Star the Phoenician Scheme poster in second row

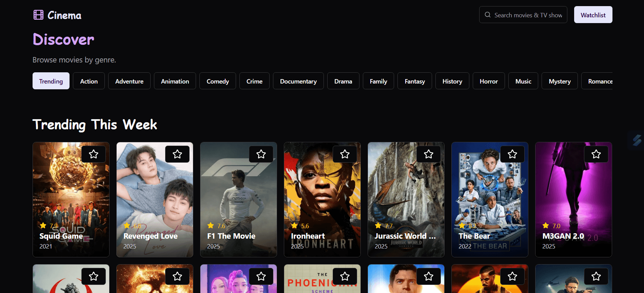pyautogui.click(x=345, y=276)
